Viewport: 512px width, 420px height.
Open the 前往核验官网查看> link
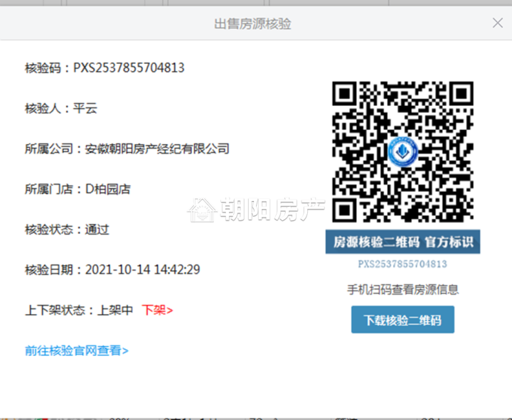point(77,350)
